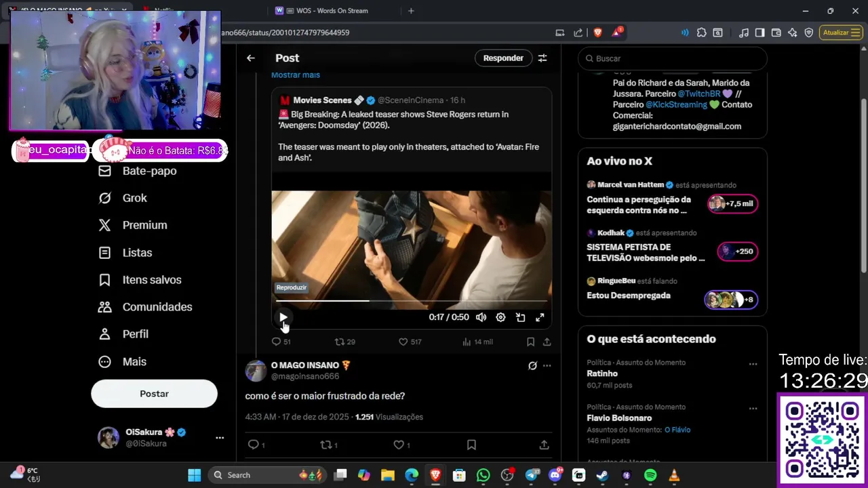Open @SceneInCinema handle
868x488 pixels.
click(411, 100)
